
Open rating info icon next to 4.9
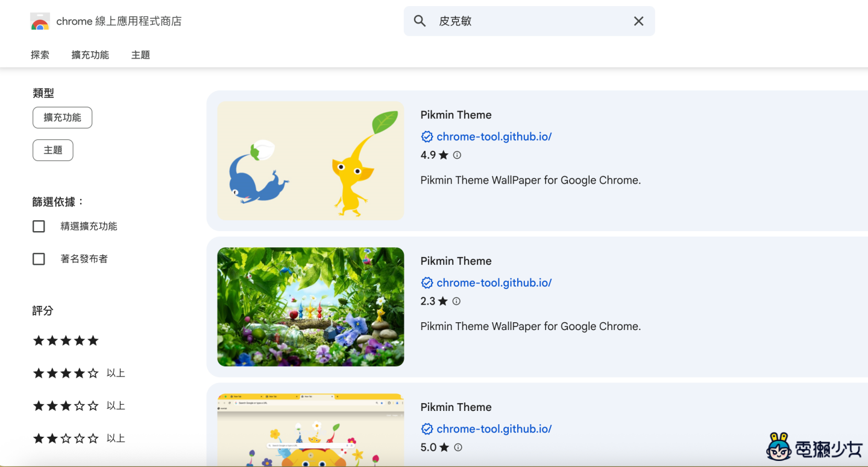(457, 155)
